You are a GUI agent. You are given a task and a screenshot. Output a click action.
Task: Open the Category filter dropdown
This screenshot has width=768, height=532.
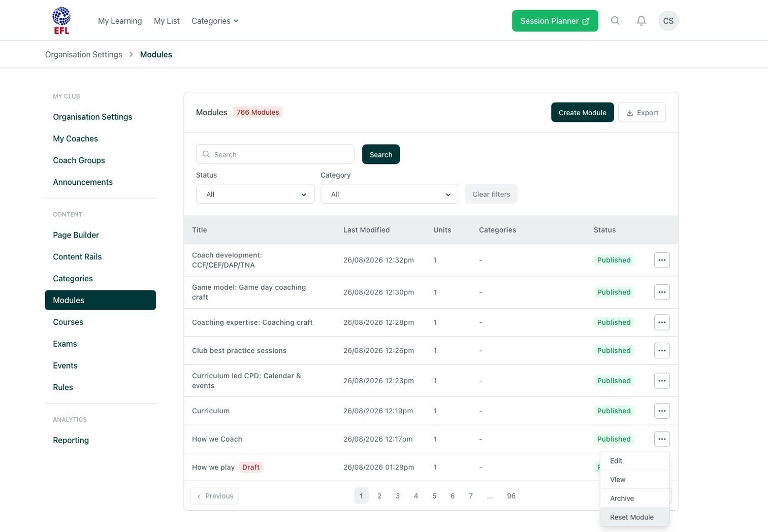pyautogui.click(x=390, y=194)
